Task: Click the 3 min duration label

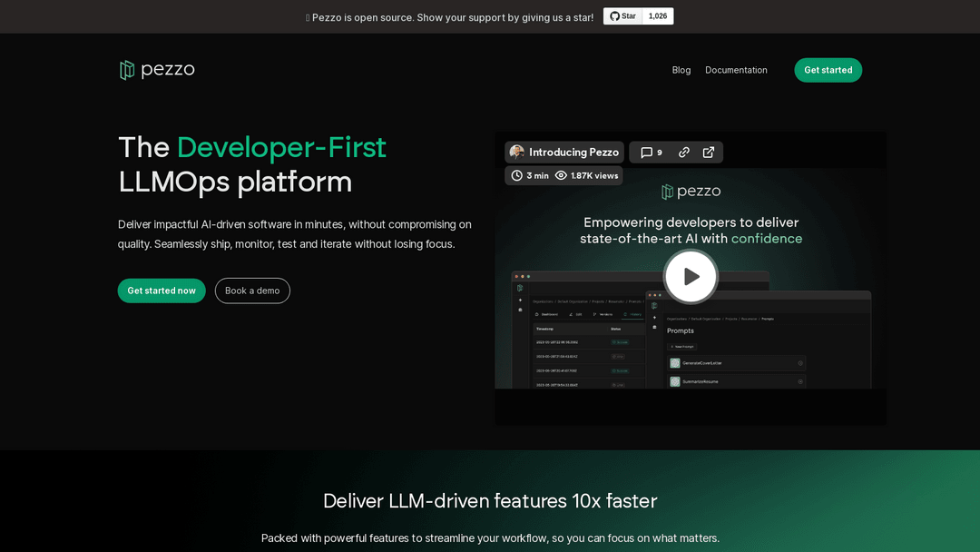Action: 537,175
